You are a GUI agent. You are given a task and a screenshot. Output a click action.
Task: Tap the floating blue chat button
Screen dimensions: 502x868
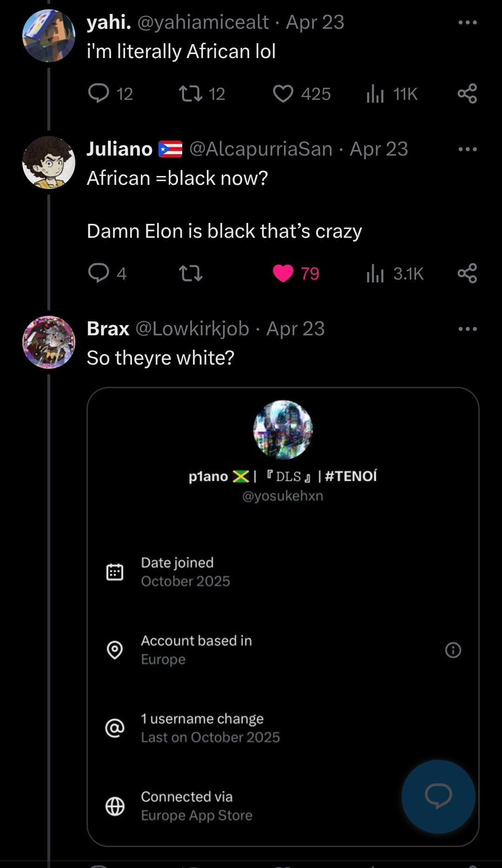438,796
